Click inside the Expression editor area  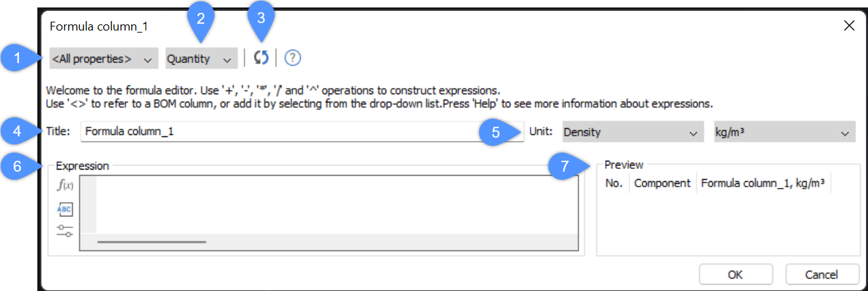pos(336,204)
